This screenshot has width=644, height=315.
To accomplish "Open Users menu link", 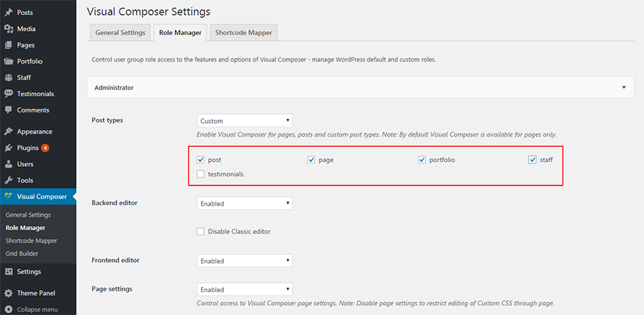I will pos(25,164).
